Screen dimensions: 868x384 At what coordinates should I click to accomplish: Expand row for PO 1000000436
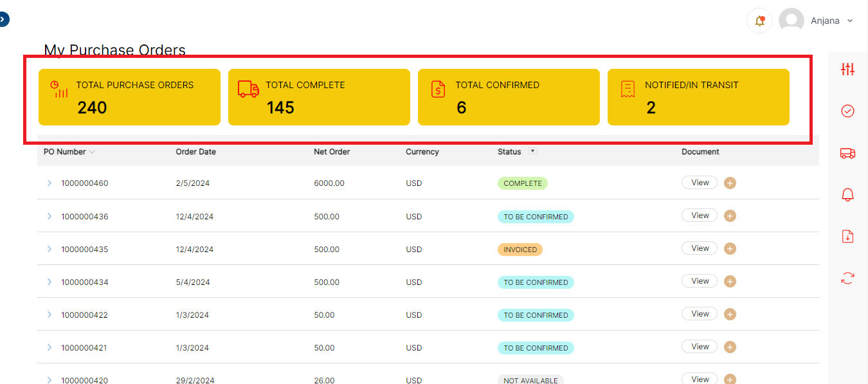click(50, 216)
